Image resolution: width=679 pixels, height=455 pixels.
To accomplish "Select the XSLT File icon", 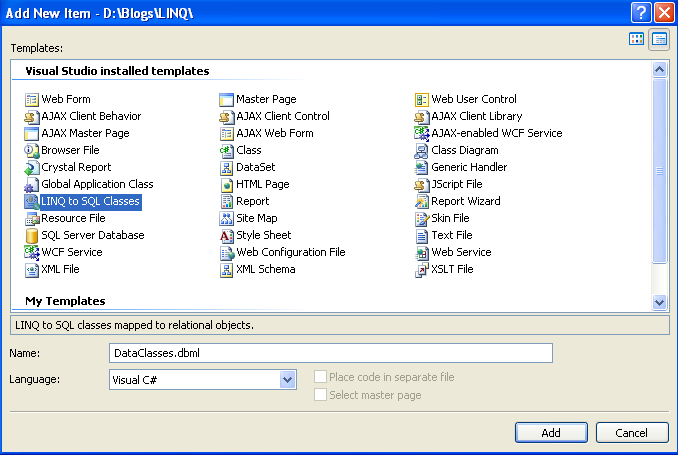I will click(x=421, y=269).
